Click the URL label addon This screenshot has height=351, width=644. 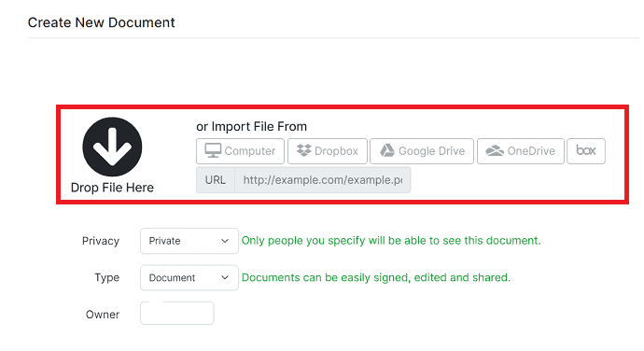pos(216,180)
